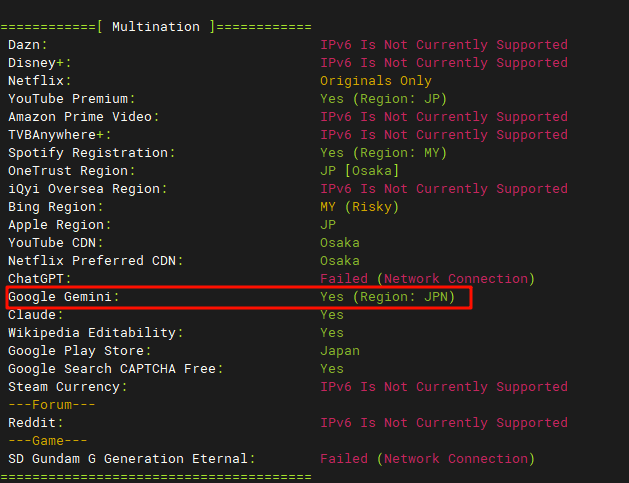Image resolution: width=629 pixels, height=483 pixels.
Task: Click the "Google Gemini:" label
Action: [64, 297]
